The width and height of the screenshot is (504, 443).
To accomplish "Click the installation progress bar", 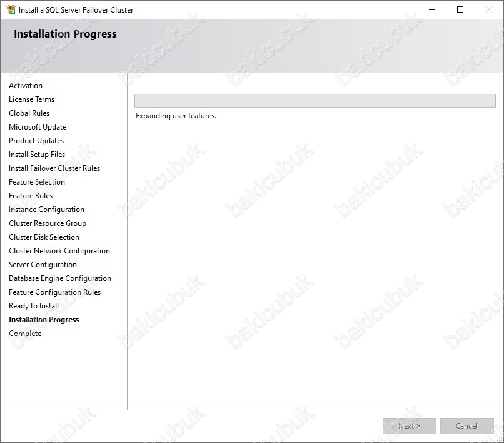I will tap(315, 101).
